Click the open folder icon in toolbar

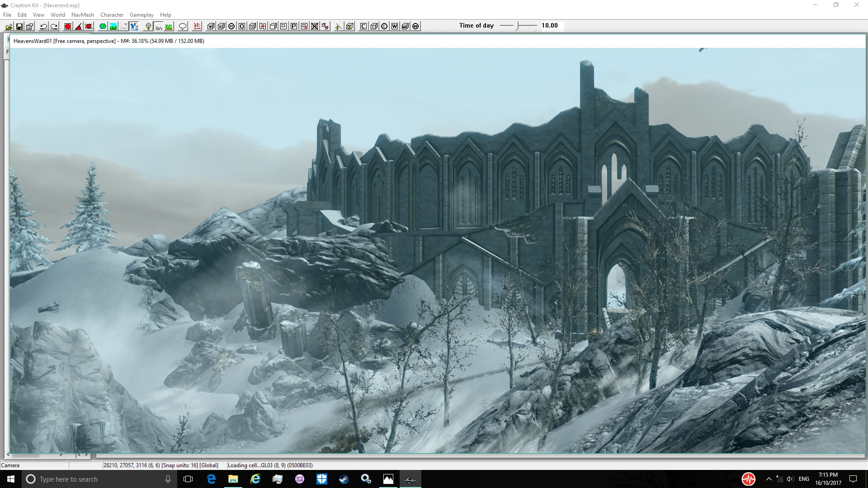[x=9, y=26]
